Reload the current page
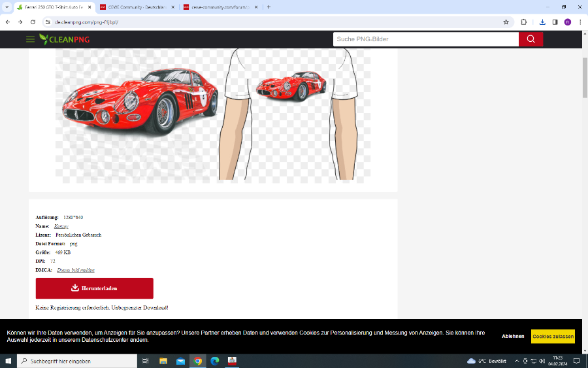This screenshot has height=368, width=588. pyautogui.click(x=33, y=22)
